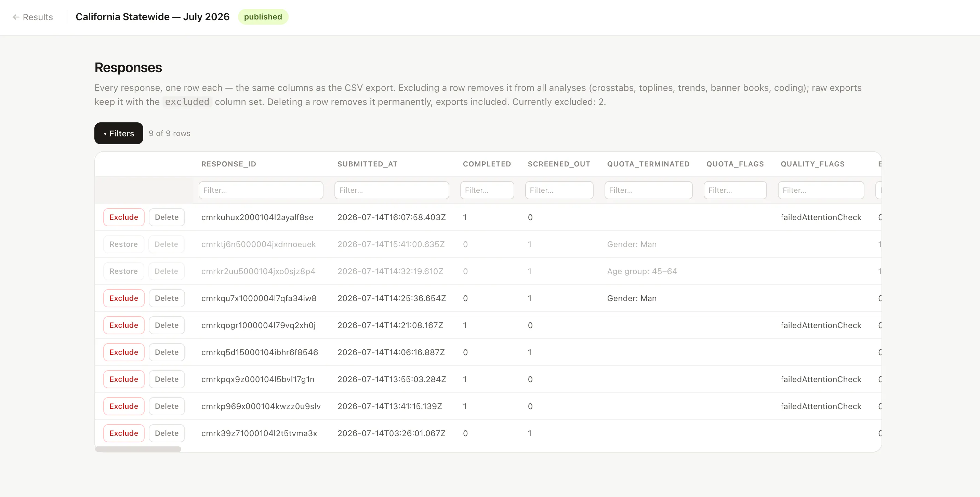Exclude response cmrkuhux2000104l2ayalf8se
The height and width of the screenshot is (497, 980).
coord(124,217)
